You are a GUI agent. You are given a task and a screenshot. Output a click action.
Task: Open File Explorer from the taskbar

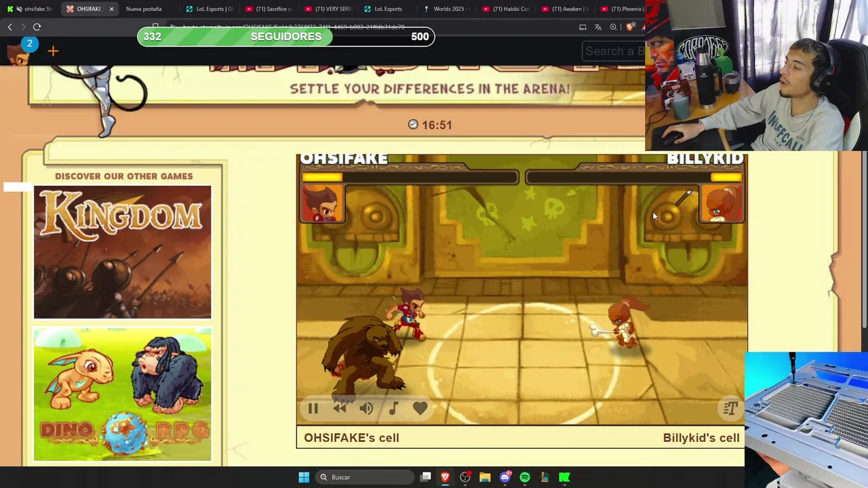[x=485, y=477]
